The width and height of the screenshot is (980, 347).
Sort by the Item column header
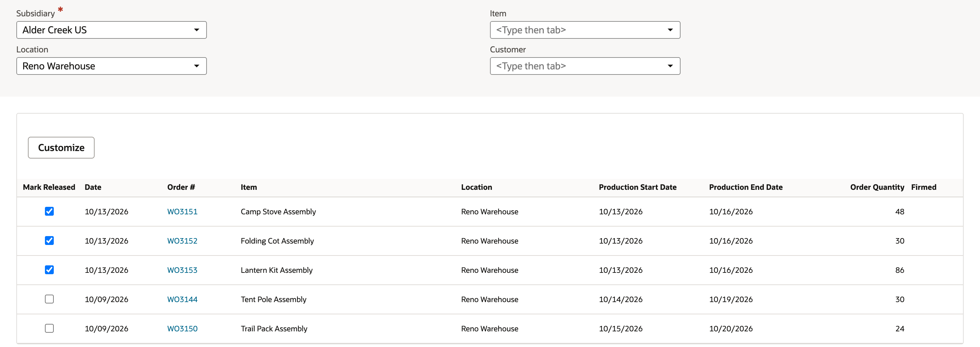click(x=249, y=187)
